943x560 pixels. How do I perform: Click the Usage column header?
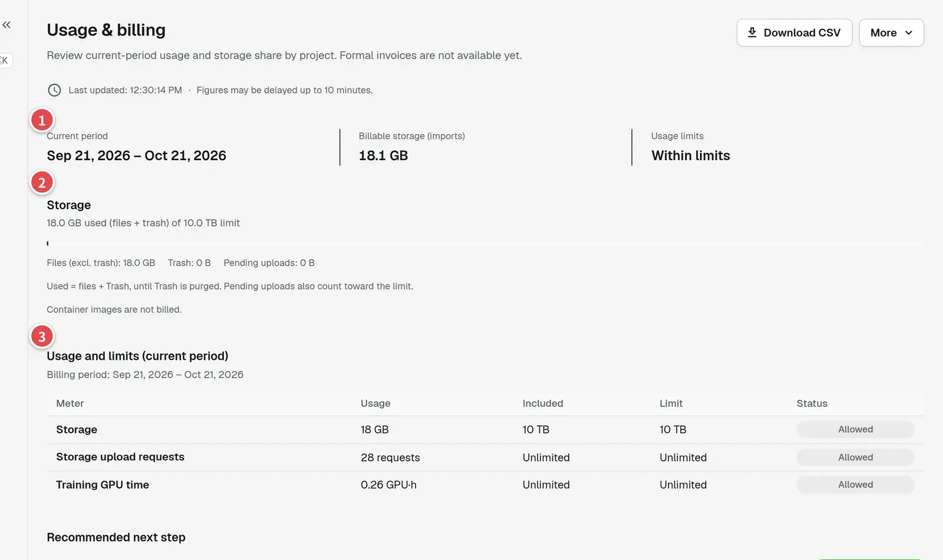(x=375, y=403)
